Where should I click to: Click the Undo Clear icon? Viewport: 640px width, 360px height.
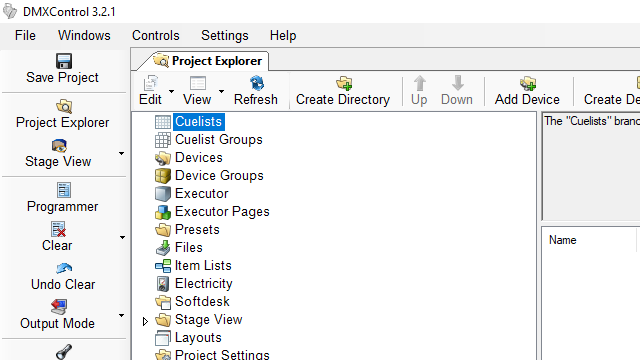[64, 269]
